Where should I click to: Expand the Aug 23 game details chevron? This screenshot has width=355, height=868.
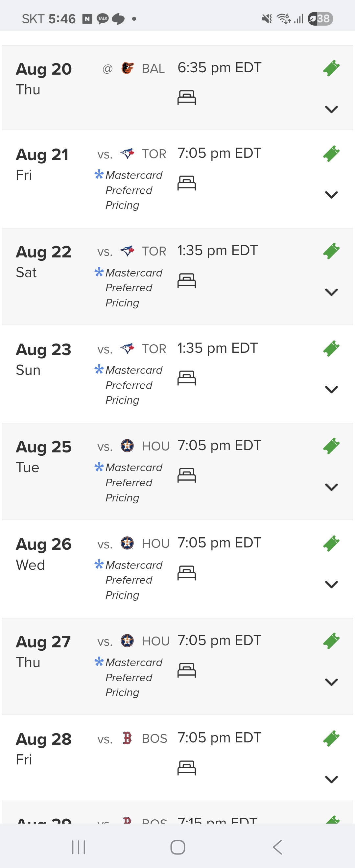(x=331, y=390)
